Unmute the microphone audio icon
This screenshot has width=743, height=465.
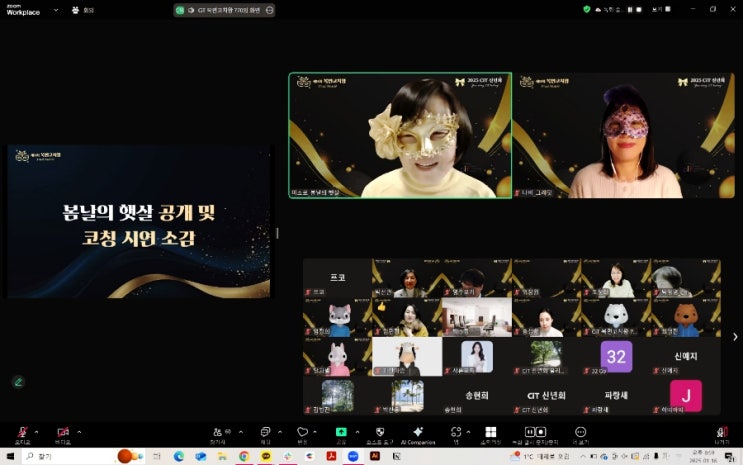coord(22,432)
